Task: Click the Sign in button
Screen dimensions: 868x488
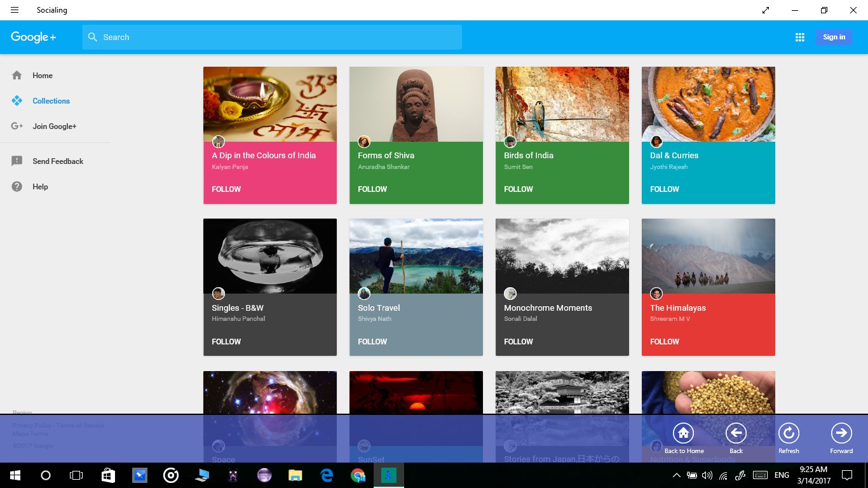Action: click(834, 37)
